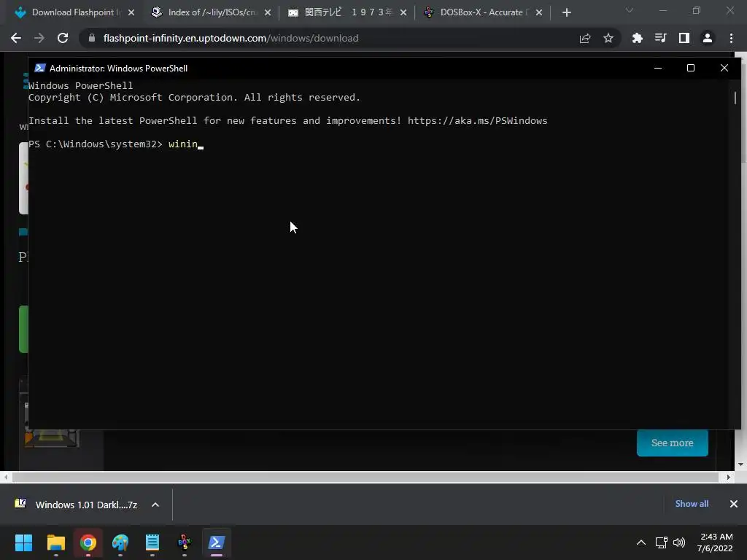Click the See more button on webpage
Screen dimensions: 747x560
[x=672, y=443]
